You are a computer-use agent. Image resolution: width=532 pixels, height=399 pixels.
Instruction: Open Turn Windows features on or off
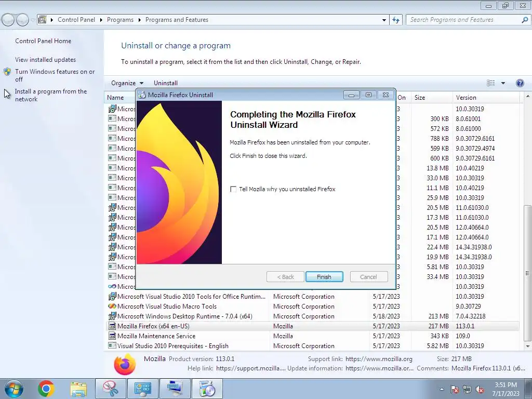[55, 75]
